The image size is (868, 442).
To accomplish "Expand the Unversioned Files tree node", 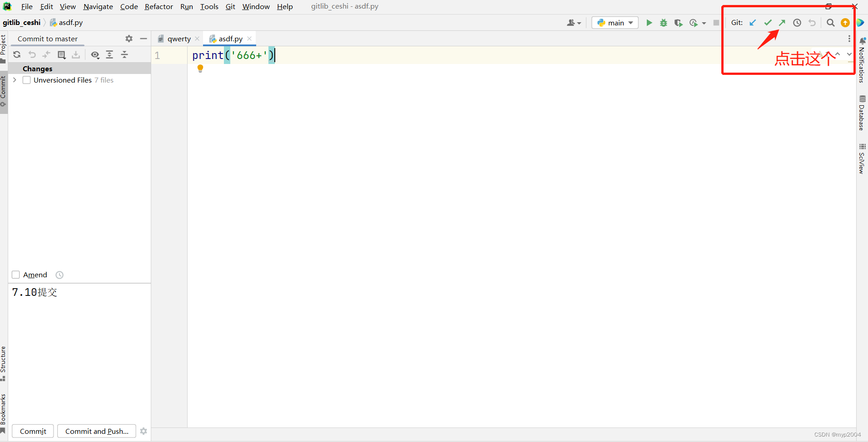I will click(14, 80).
